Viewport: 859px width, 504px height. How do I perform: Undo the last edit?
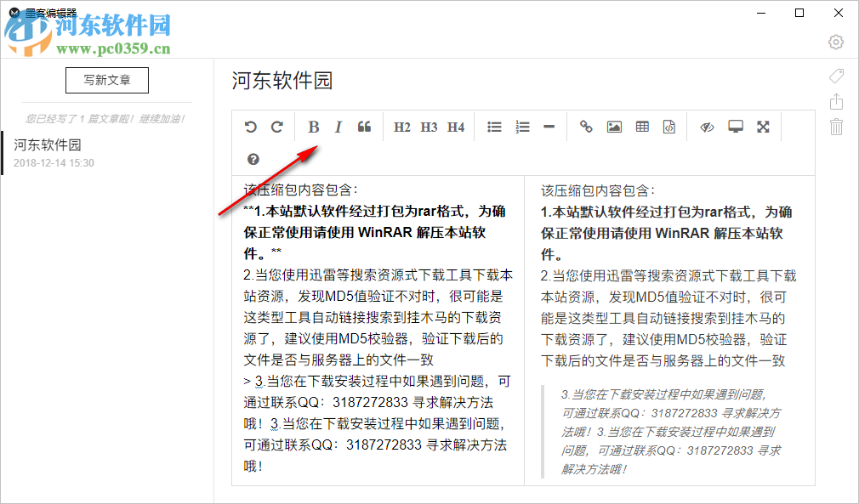[250, 126]
